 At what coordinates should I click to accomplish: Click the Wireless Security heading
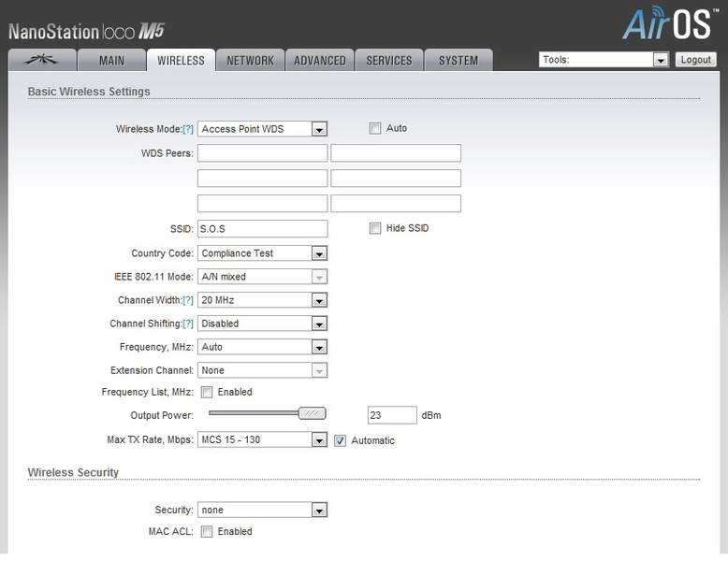(x=73, y=472)
